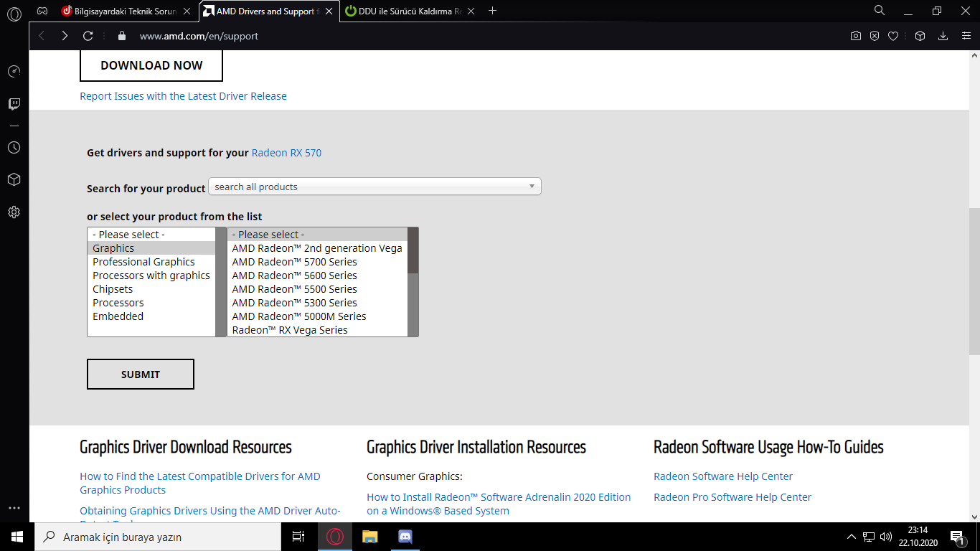Open Discord from the taskbar
The width and height of the screenshot is (980, 551).
404,537
